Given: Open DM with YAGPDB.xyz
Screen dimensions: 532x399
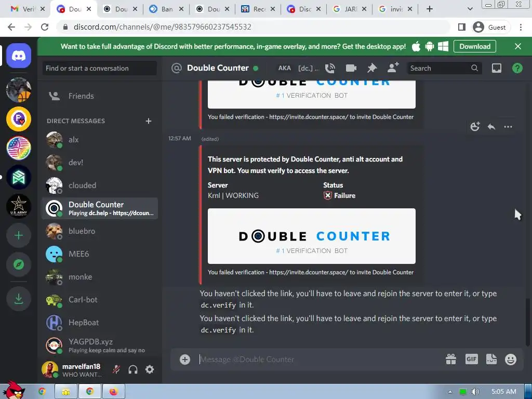Looking at the screenshot, I should [x=100, y=345].
